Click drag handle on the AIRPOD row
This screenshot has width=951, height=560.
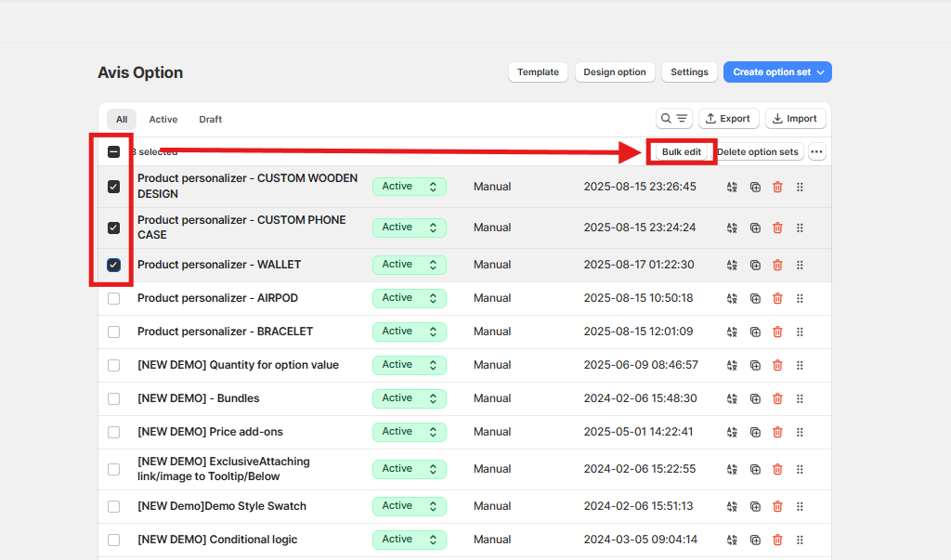pos(800,298)
